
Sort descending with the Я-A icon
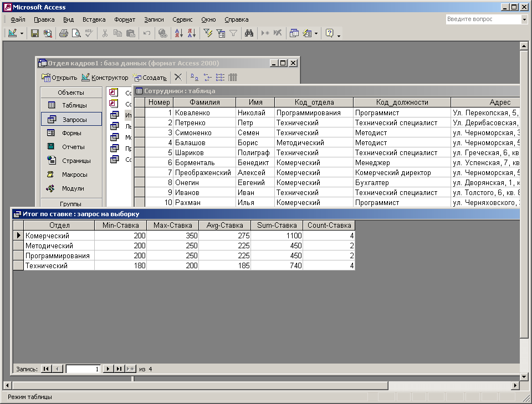[192, 33]
